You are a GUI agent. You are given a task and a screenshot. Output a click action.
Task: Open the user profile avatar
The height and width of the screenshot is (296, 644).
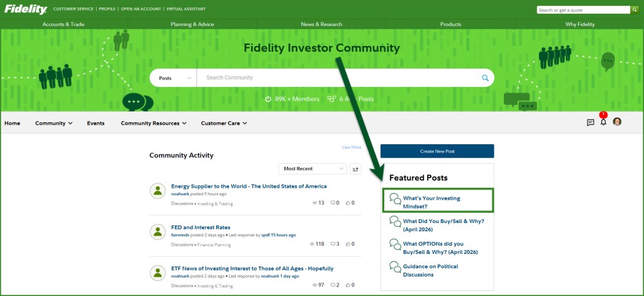[x=617, y=122]
